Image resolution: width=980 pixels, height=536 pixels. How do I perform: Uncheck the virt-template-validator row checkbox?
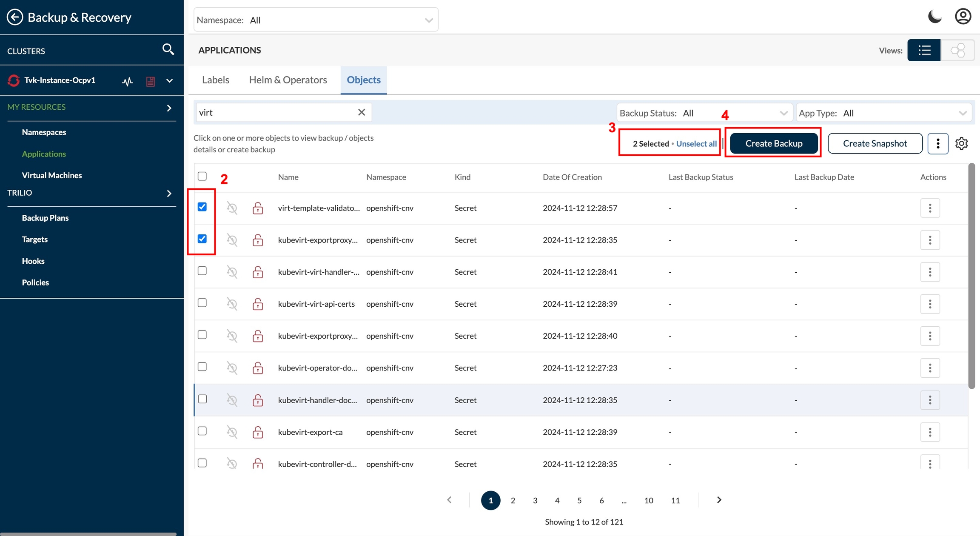click(202, 207)
